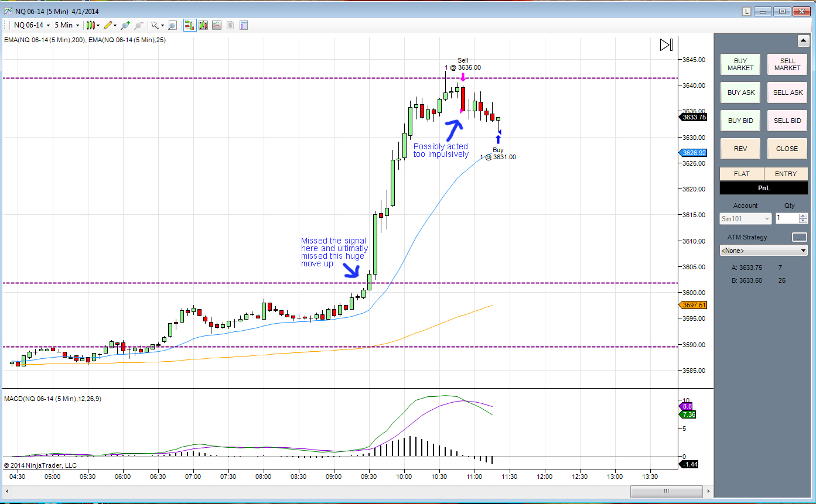
Task: Click the horizontal scrollbar thumb at bottom
Action: tap(666, 491)
